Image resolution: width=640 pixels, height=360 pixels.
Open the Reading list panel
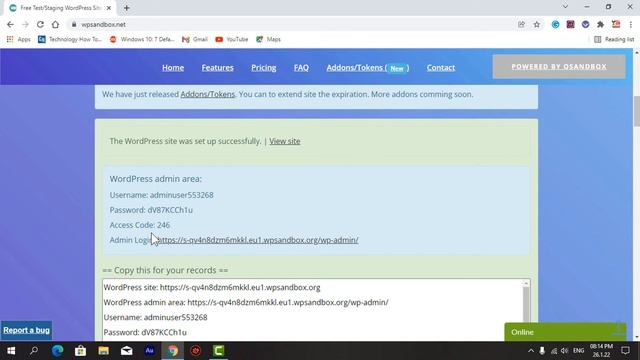point(614,39)
